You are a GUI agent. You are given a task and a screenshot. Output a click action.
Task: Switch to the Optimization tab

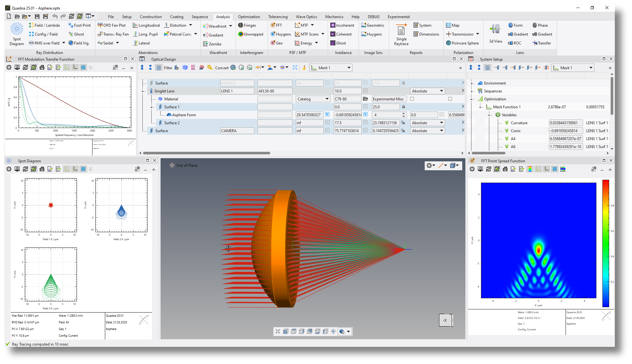[249, 17]
